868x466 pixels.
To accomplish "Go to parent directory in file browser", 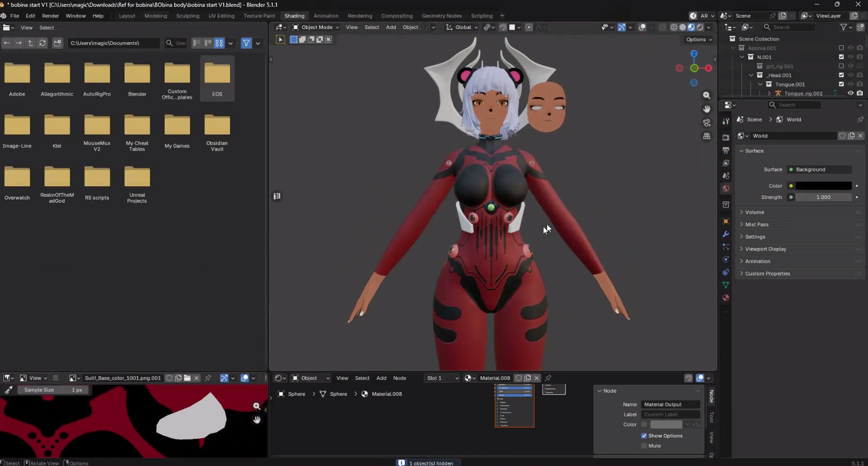I will [31, 43].
